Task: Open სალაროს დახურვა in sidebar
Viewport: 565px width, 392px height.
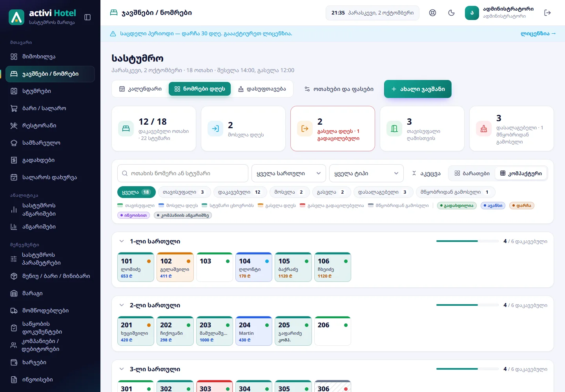Action: click(50, 177)
